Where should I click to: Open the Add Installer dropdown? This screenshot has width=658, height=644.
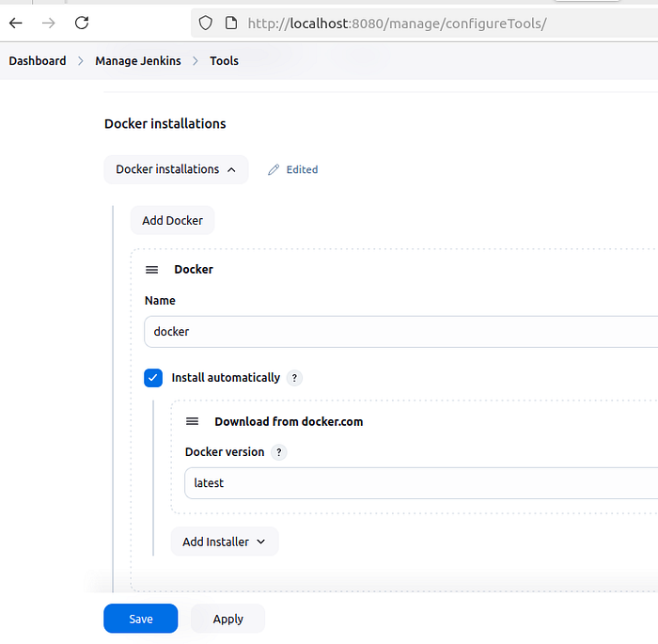[x=225, y=542]
